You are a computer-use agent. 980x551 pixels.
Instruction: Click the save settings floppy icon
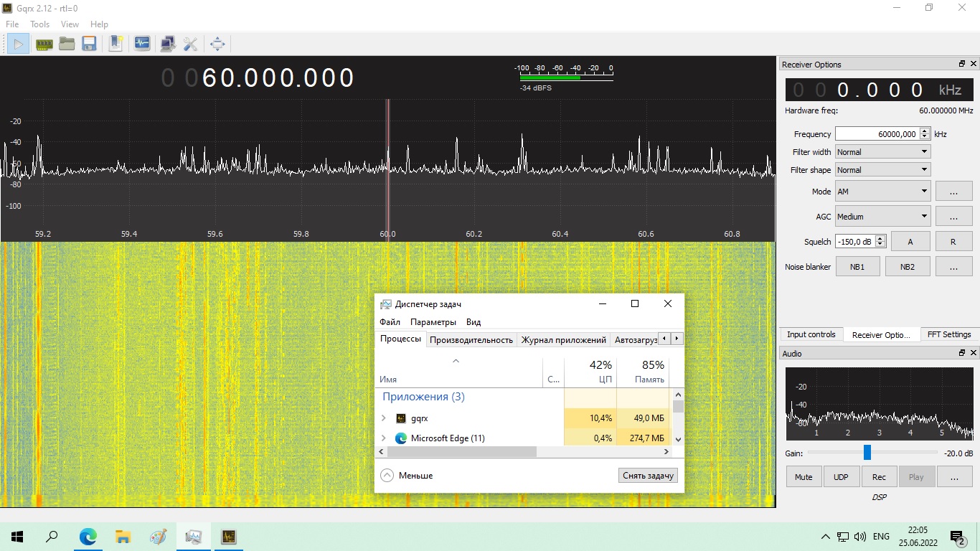[x=89, y=44]
